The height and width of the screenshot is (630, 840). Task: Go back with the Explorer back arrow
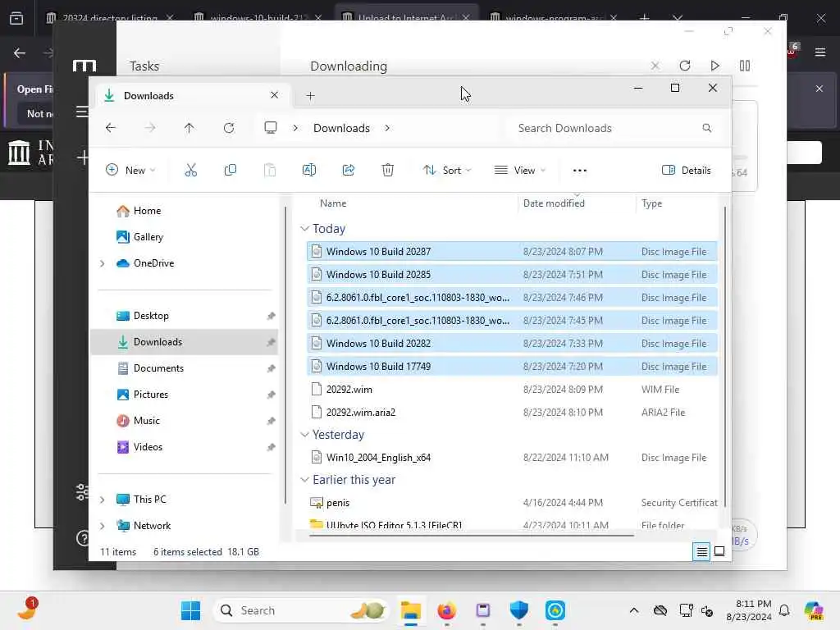(x=111, y=128)
